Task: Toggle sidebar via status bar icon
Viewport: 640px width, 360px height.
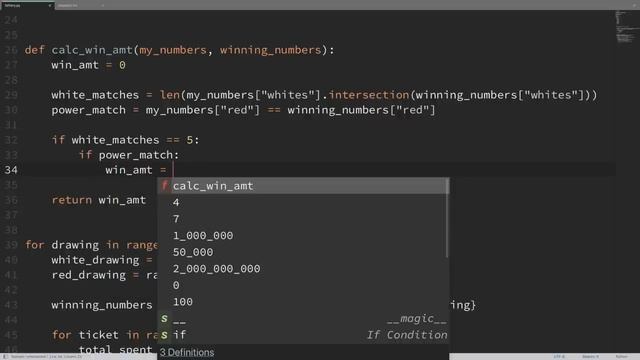Action: [5, 356]
